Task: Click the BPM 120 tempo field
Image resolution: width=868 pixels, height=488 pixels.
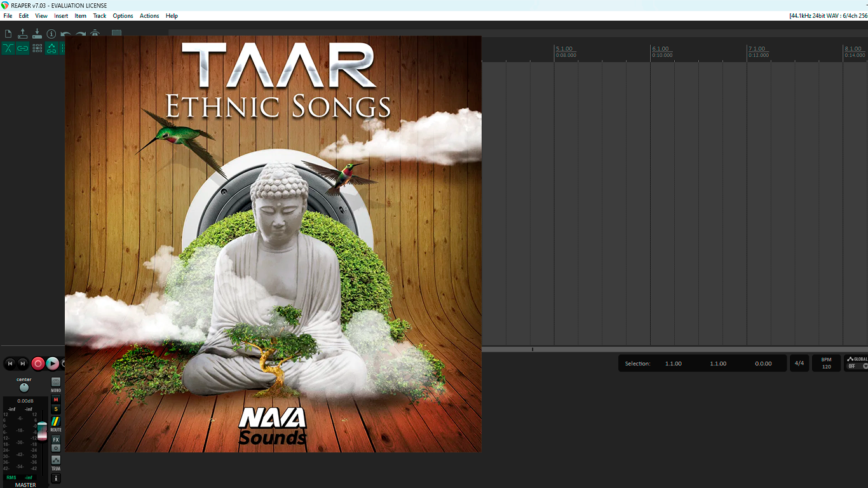Action: coord(826,363)
